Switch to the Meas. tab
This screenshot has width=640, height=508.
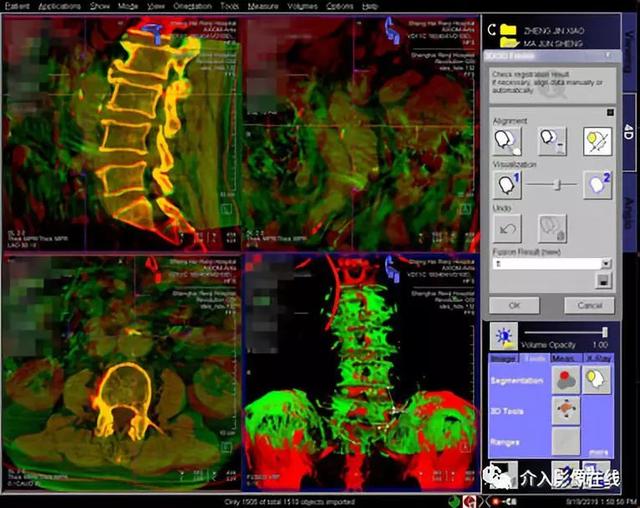click(x=565, y=358)
